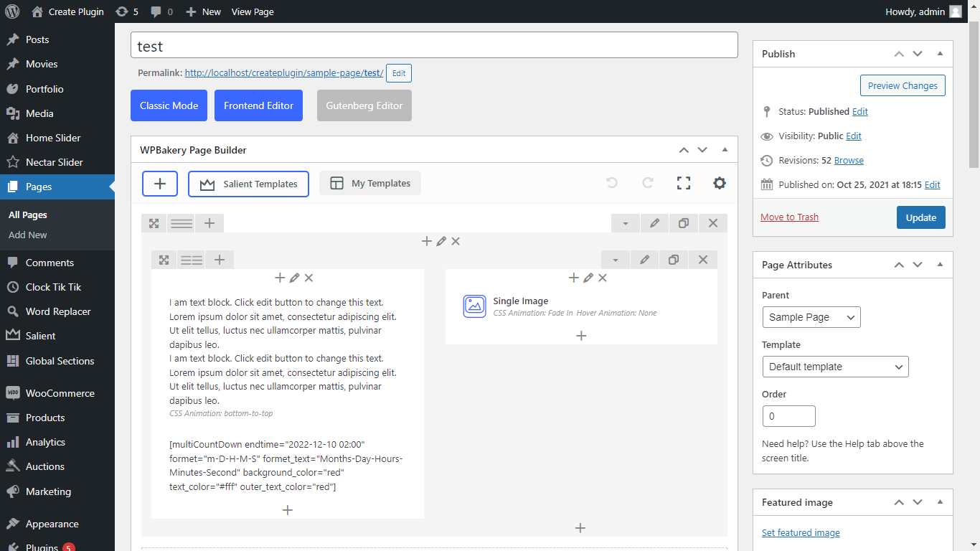Switch to Classic Mode
980x551 pixels.
pos(169,105)
